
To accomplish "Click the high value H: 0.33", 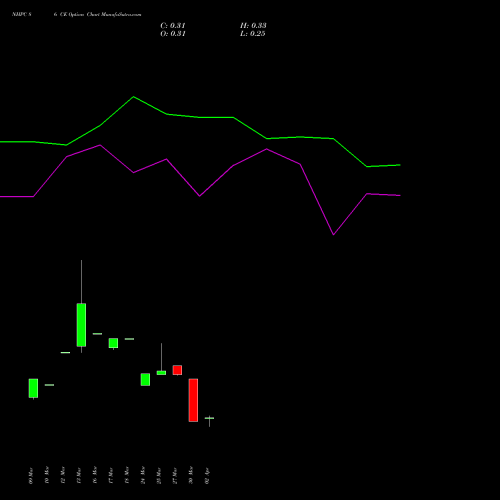I will click(x=253, y=26).
